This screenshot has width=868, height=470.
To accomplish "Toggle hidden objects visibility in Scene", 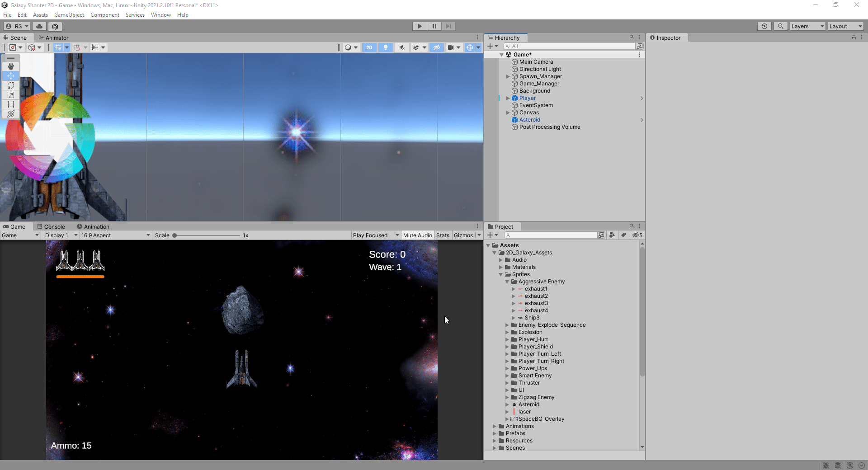I will click(436, 47).
